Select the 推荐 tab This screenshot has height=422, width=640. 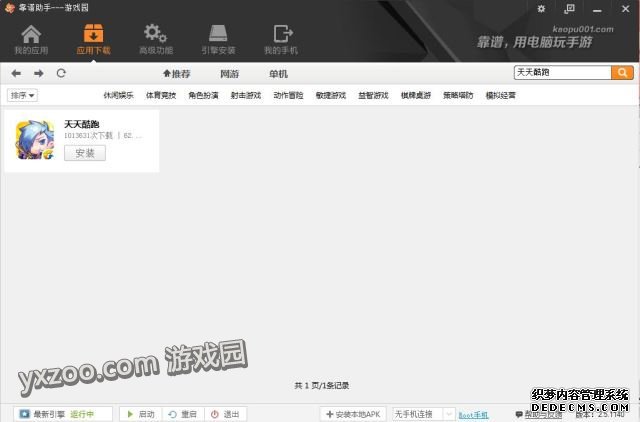(x=177, y=74)
